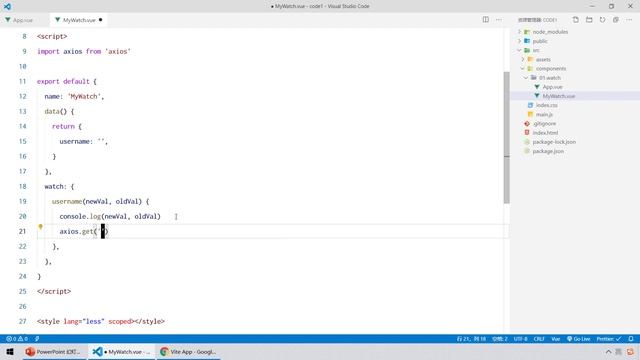Switch to Vite App Chrome taskbar window
Screen dimensions: 640x360
tap(188, 351)
